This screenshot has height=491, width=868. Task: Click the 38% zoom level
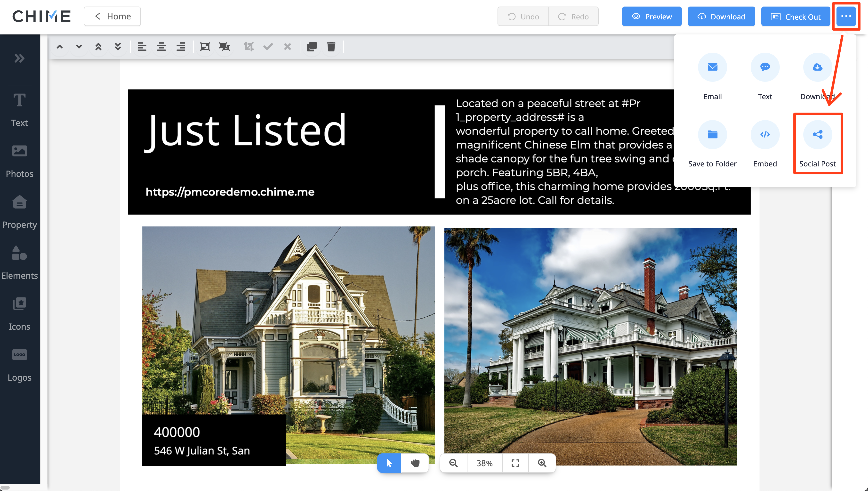484,463
